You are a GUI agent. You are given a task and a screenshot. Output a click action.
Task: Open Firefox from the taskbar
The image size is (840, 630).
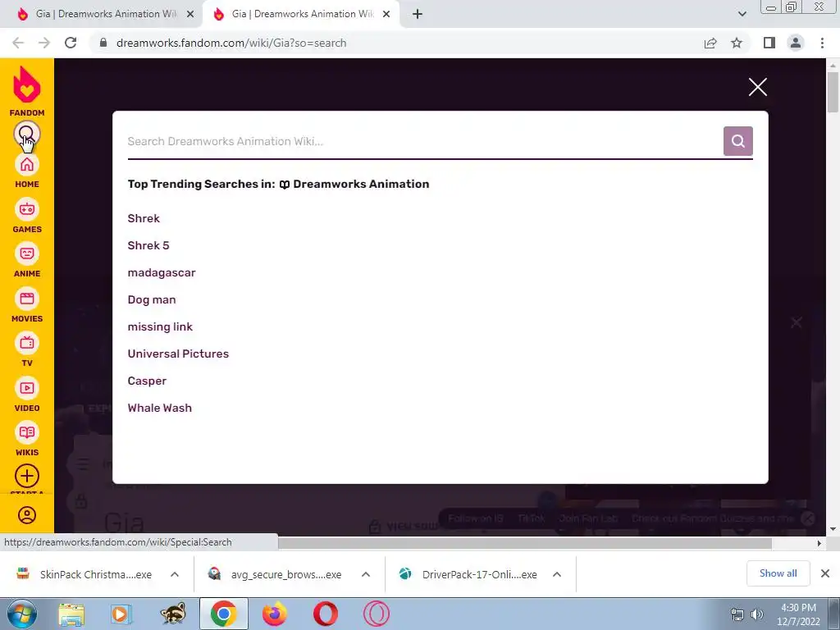pos(275,614)
